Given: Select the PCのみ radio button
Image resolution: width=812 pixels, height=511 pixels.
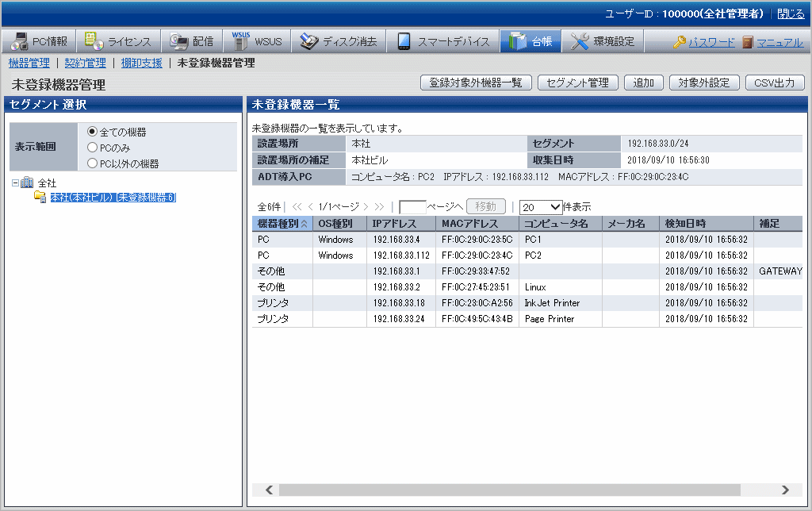Looking at the screenshot, I should (x=93, y=148).
